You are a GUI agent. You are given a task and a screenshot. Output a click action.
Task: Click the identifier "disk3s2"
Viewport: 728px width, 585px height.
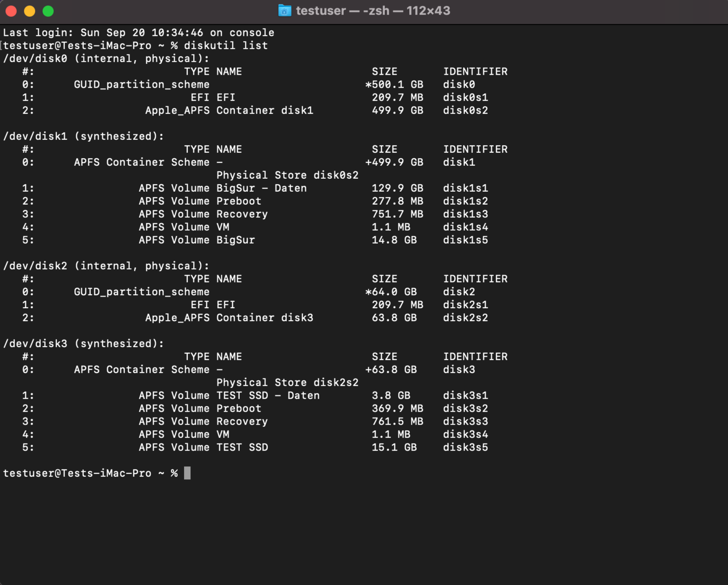465,409
